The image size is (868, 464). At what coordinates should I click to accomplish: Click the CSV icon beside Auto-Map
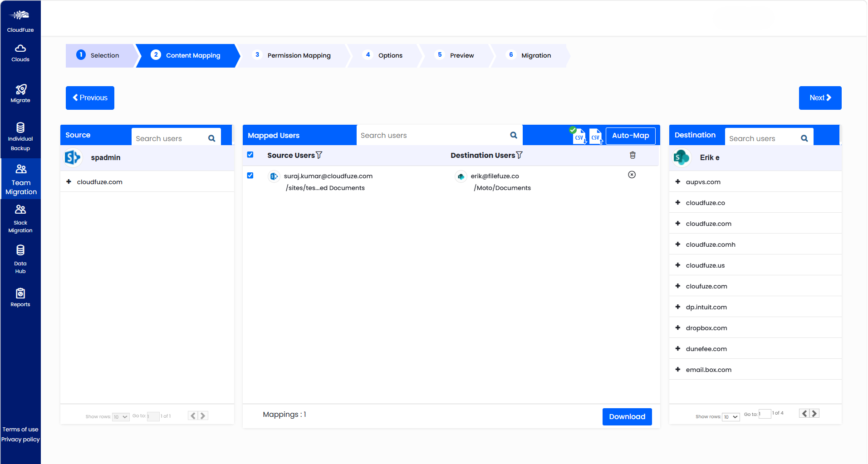596,136
